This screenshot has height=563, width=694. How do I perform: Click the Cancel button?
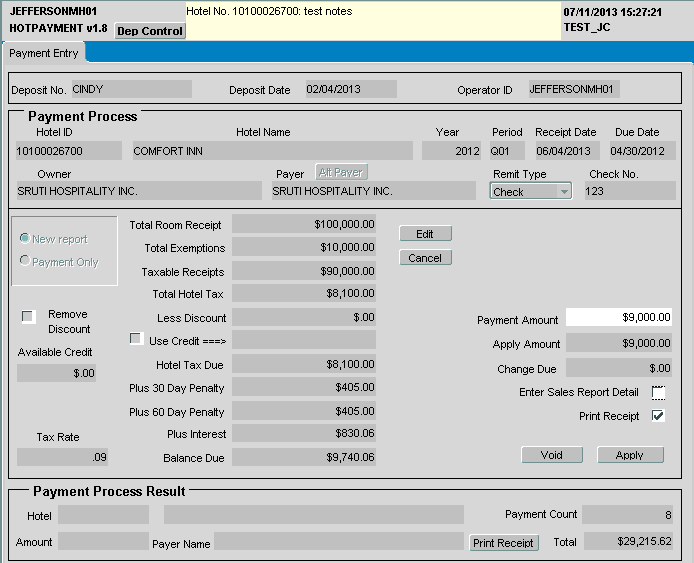click(x=425, y=258)
